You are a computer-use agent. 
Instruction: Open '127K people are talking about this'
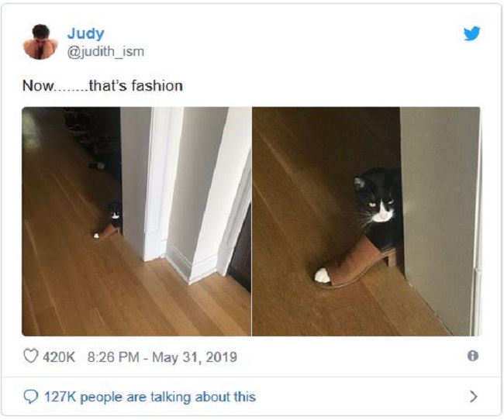click(x=150, y=397)
